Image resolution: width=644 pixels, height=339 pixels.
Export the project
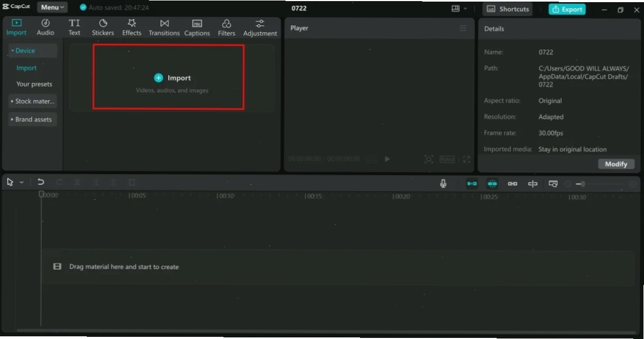pos(567,9)
